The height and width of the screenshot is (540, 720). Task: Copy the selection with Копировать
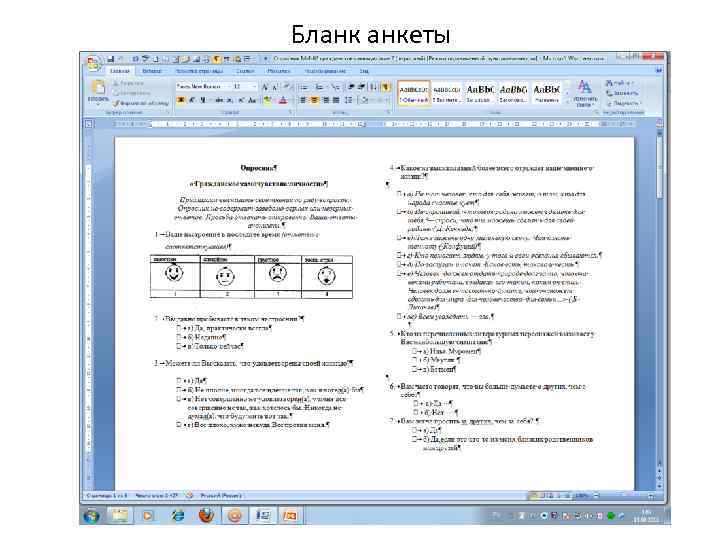131,93
